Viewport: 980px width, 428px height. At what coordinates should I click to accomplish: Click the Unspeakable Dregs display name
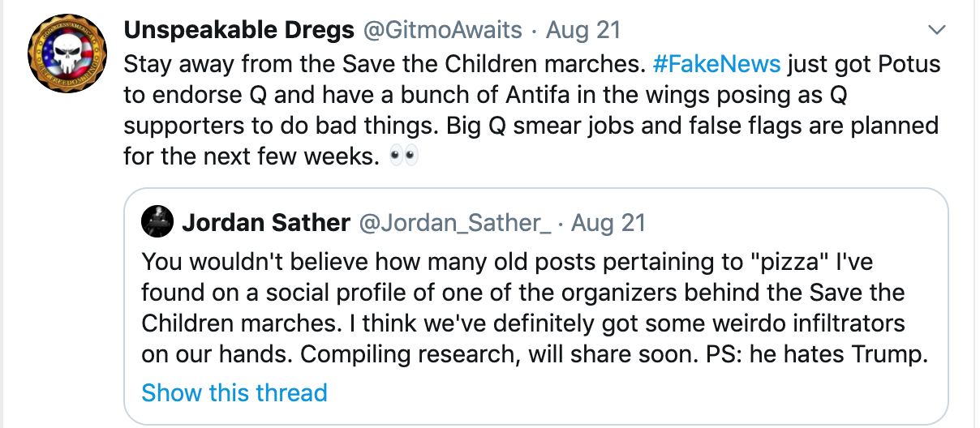coord(239,31)
